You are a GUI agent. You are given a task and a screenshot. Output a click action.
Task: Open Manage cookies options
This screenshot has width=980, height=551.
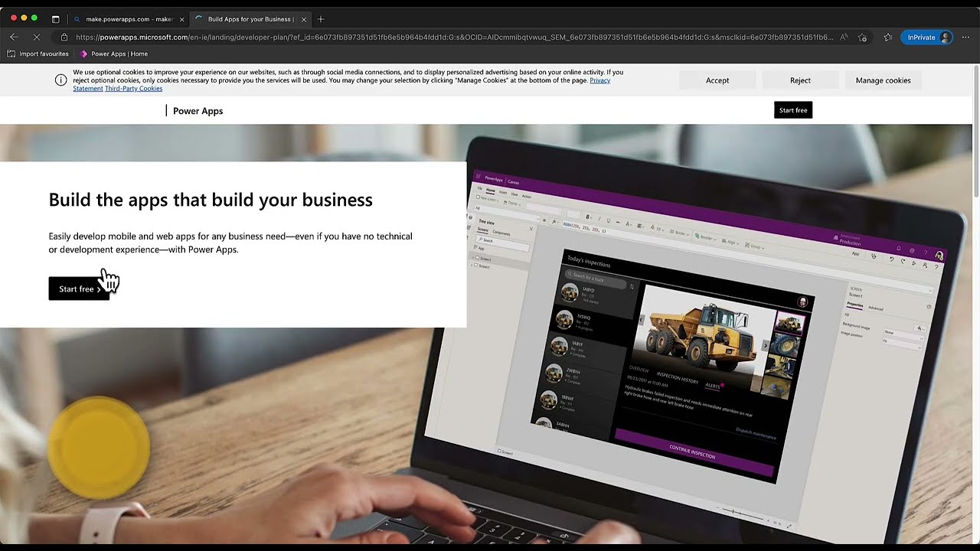pos(883,80)
